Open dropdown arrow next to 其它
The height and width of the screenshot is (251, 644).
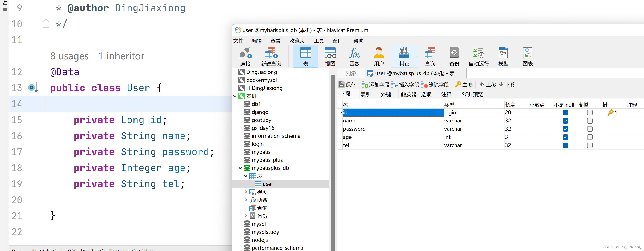[416, 56]
